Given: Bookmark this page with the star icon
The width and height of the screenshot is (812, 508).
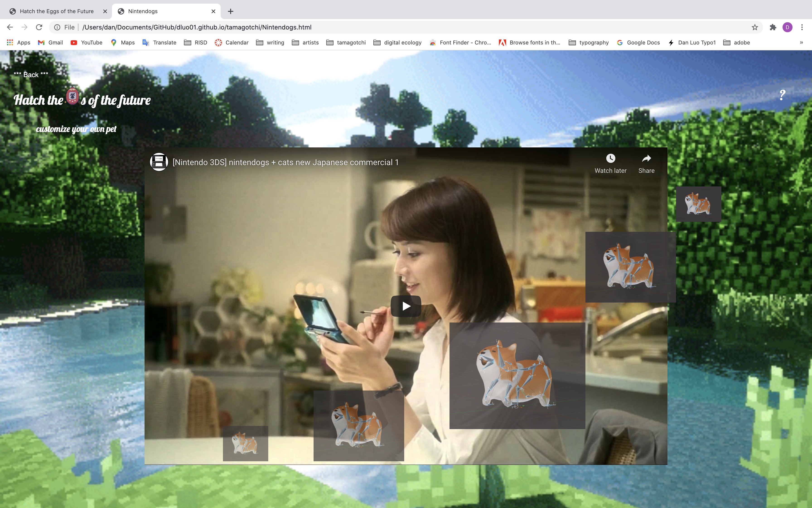Looking at the screenshot, I should (x=755, y=27).
